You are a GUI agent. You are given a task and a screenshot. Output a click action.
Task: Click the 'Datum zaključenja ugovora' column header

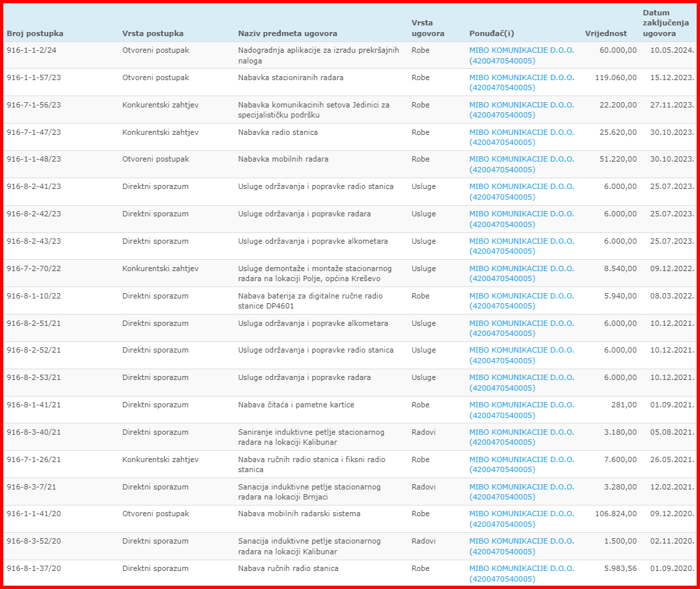665,23
